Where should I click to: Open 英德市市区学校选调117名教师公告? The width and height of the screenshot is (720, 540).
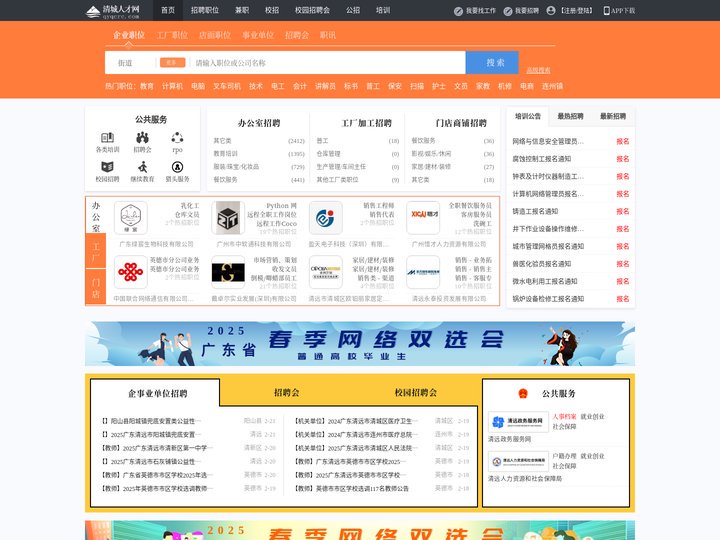(x=352, y=489)
